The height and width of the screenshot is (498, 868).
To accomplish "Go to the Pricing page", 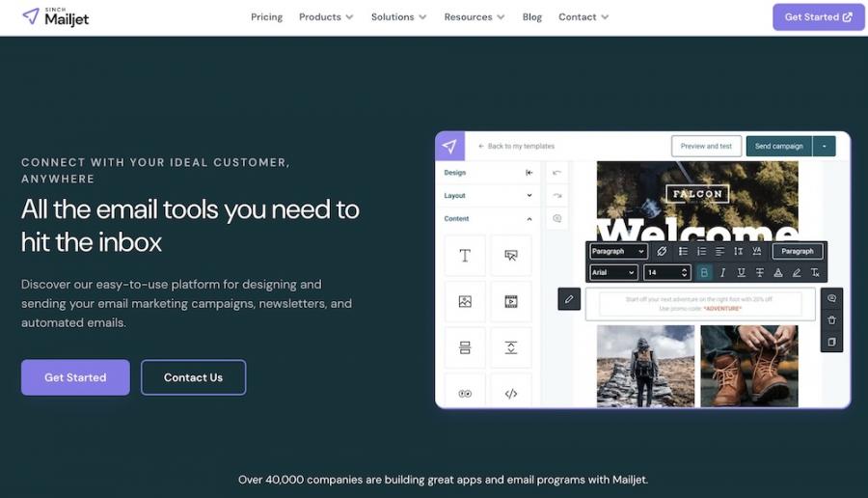I will point(266,17).
